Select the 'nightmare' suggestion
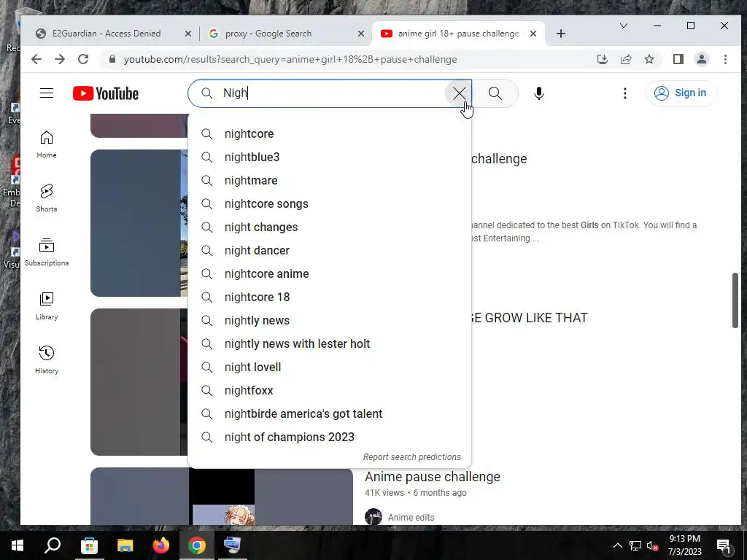Image resolution: width=747 pixels, height=560 pixels. (x=329, y=181)
